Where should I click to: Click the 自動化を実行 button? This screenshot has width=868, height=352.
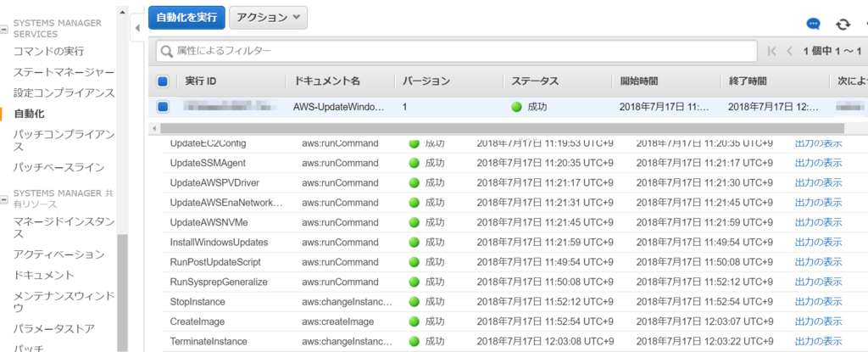pos(186,18)
